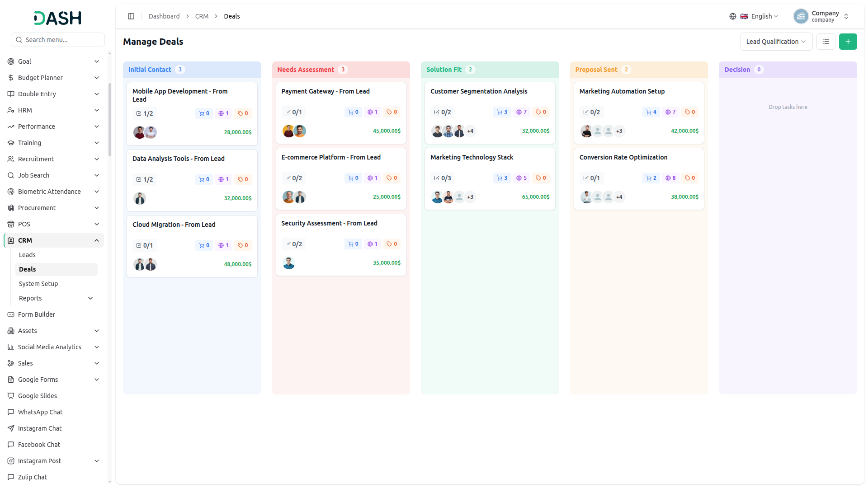Click the +3 users badge on Marketing Automation Setup
868x488 pixels.
click(619, 131)
